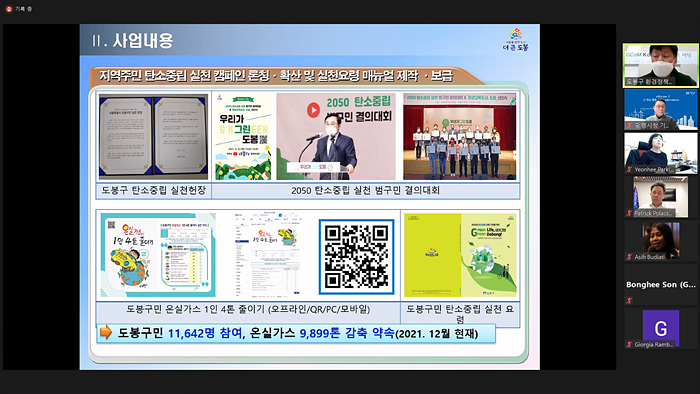Select the Bonghee Son participant tile
The height and width of the screenshot is (394, 700).
(x=661, y=285)
